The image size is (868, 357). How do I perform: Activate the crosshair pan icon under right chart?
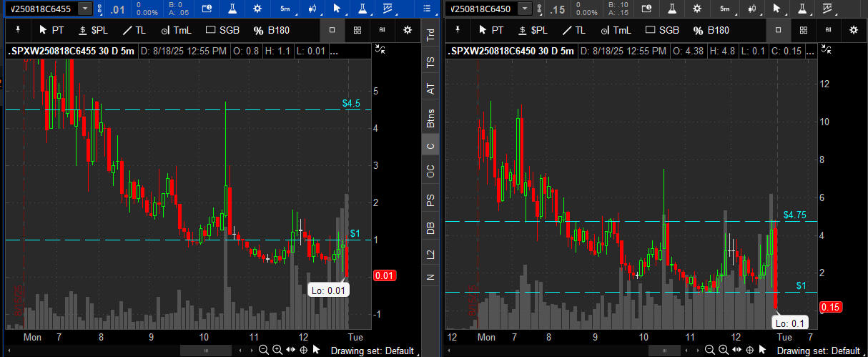tap(749, 350)
